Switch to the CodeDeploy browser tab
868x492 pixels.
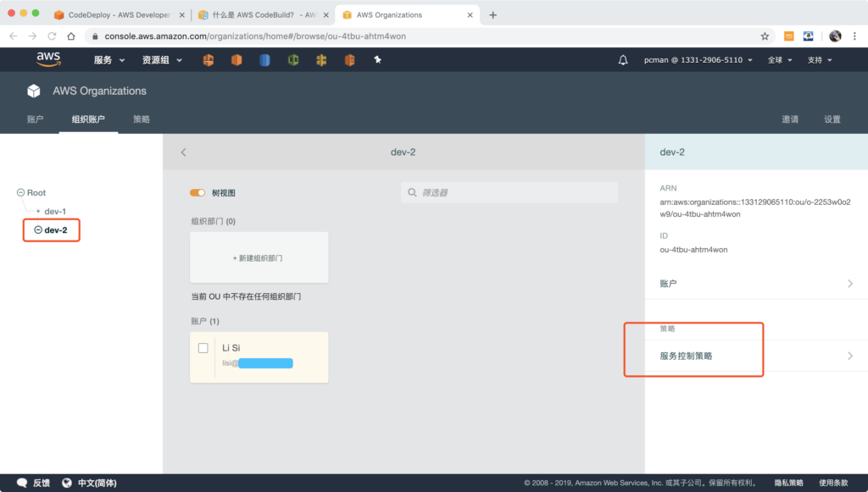click(119, 15)
